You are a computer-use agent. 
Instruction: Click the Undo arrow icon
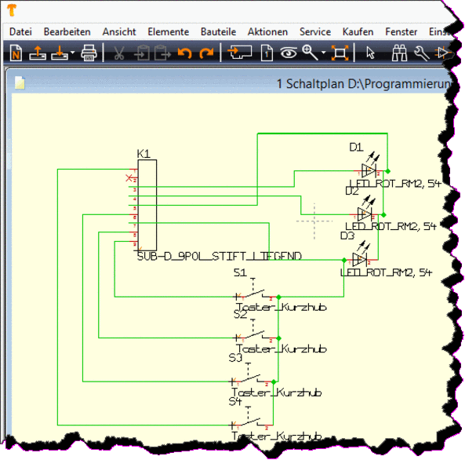point(185,53)
